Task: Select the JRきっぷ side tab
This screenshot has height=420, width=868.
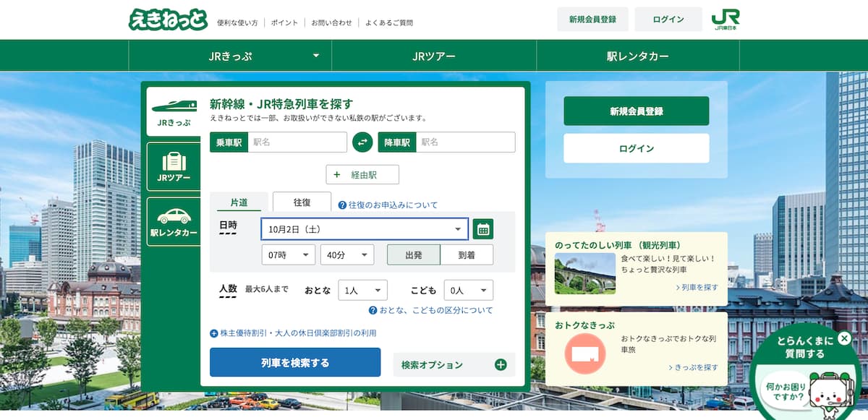Action: point(174,112)
